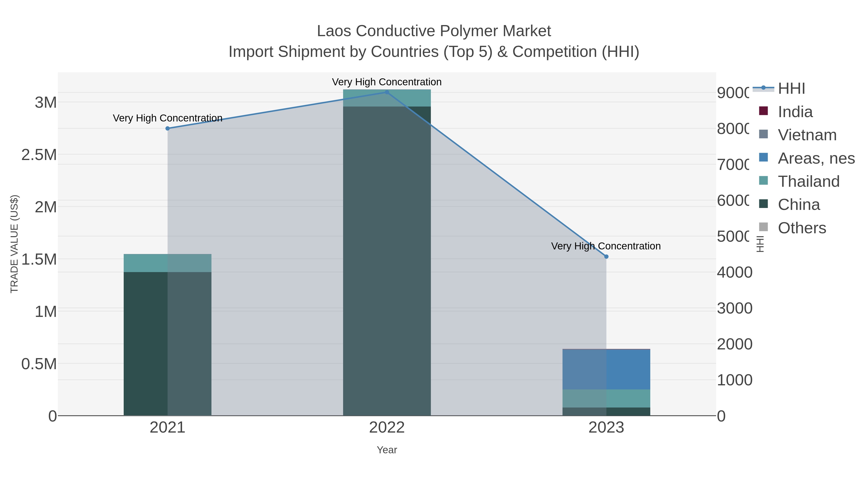Click the 2021 Very High Concentration annotation

[x=168, y=118]
